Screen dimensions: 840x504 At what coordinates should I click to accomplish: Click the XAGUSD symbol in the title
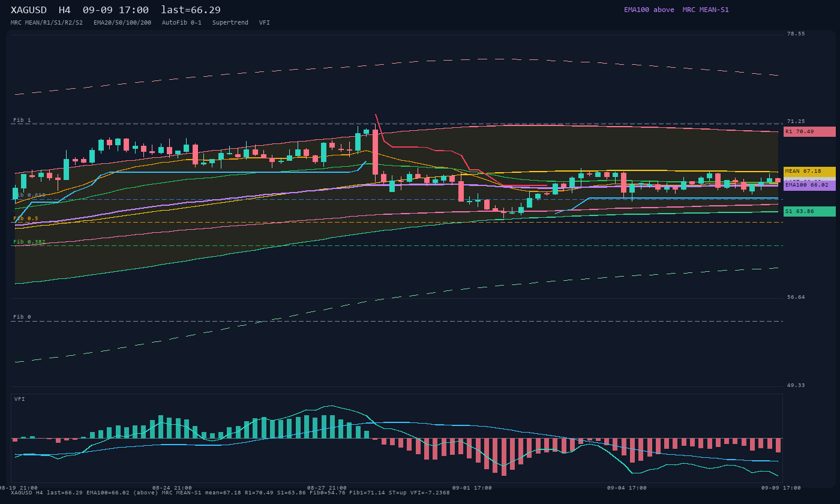point(29,10)
